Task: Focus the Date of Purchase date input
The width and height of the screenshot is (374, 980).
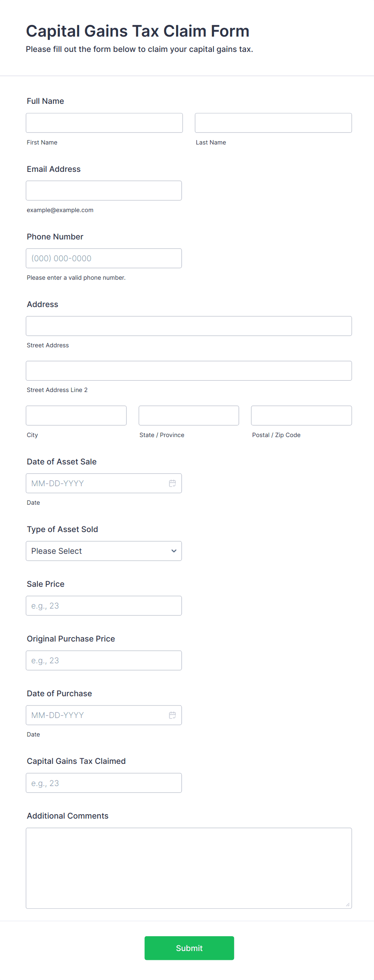Action: (x=97, y=715)
